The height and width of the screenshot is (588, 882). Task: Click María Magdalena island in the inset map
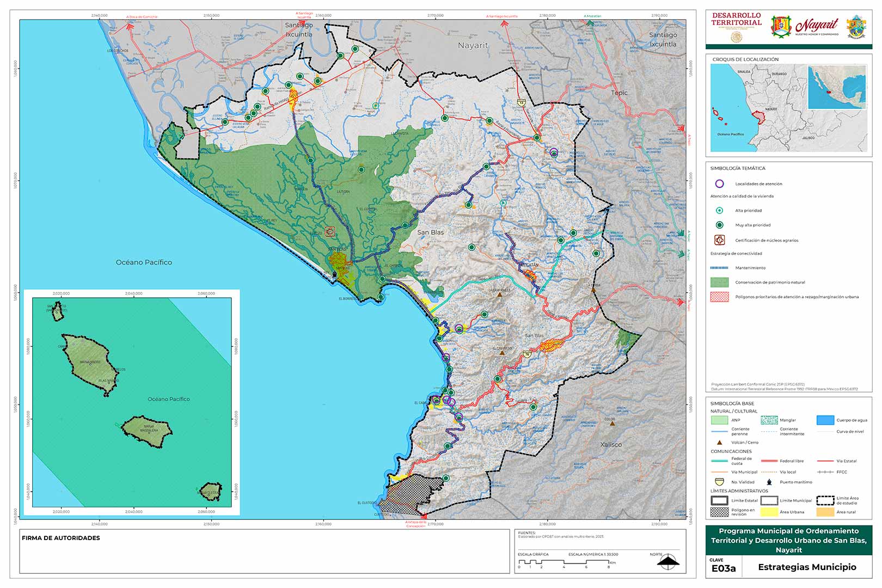tap(147, 432)
